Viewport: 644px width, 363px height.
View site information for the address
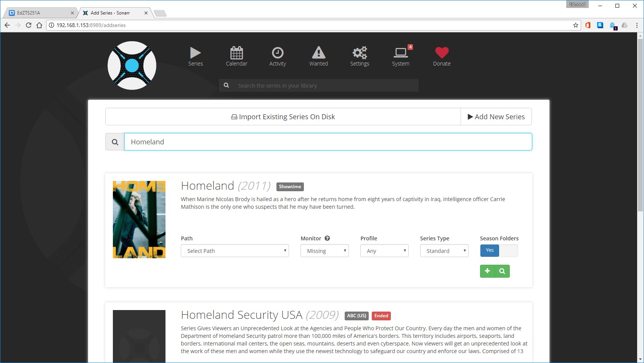pos(51,25)
